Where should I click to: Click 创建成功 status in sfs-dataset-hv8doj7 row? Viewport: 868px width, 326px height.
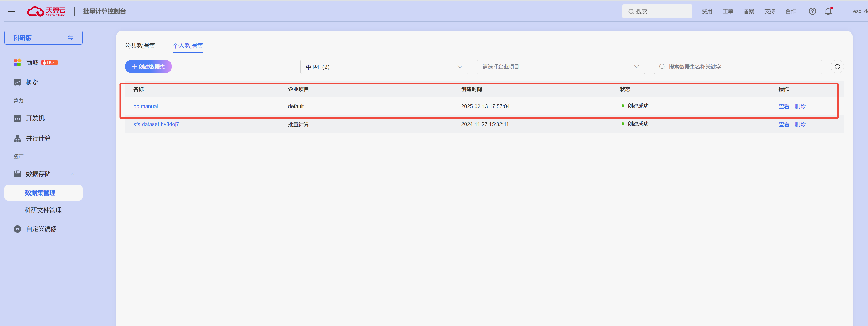[x=638, y=124]
